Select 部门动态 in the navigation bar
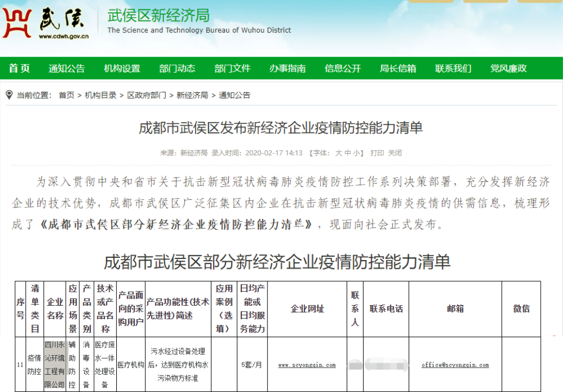The width and height of the screenshot is (563, 392). [177, 68]
